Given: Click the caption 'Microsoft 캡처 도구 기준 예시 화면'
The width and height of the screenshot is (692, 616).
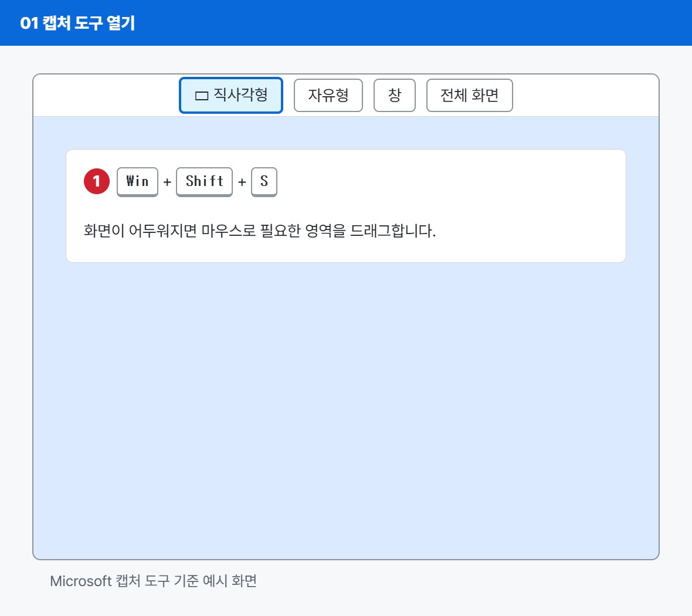Looking at the screenshot, I should tap(153, 581).
